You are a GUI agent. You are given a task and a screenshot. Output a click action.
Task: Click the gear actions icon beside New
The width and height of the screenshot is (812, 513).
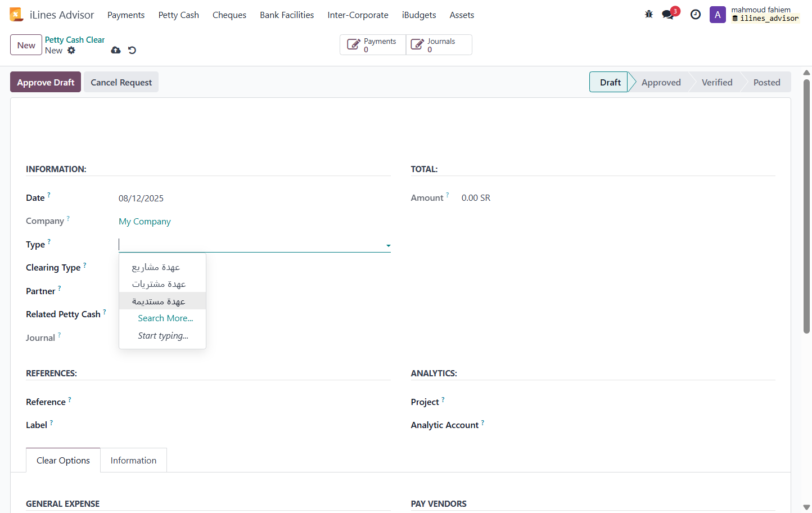[71, 50]
